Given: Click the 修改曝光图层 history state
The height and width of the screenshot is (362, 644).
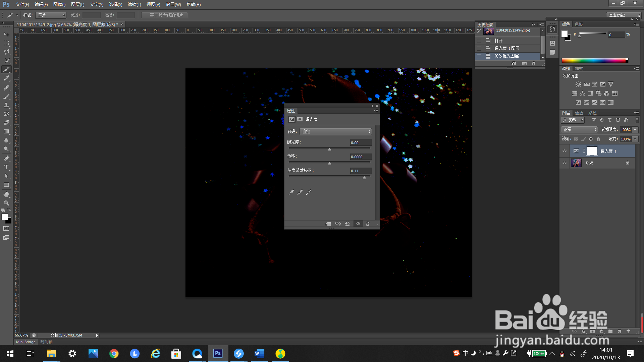Looking at the screenshot, I should coord(506,56).
